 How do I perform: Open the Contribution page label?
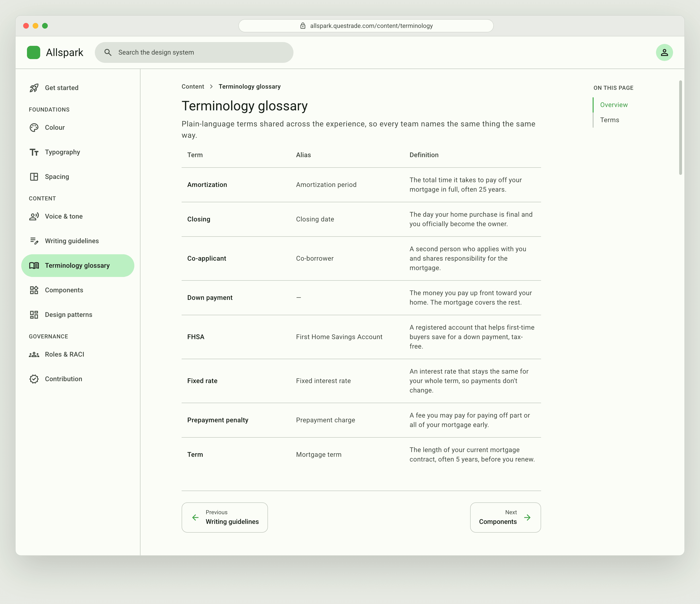64,379
